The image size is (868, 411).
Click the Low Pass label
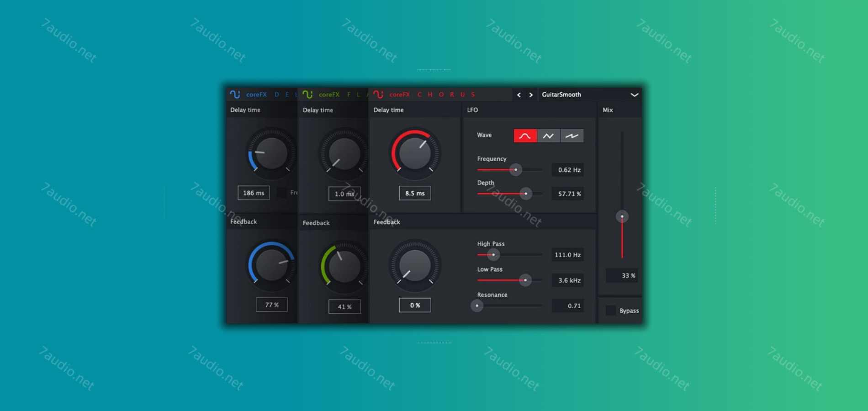tap(490, 269)
